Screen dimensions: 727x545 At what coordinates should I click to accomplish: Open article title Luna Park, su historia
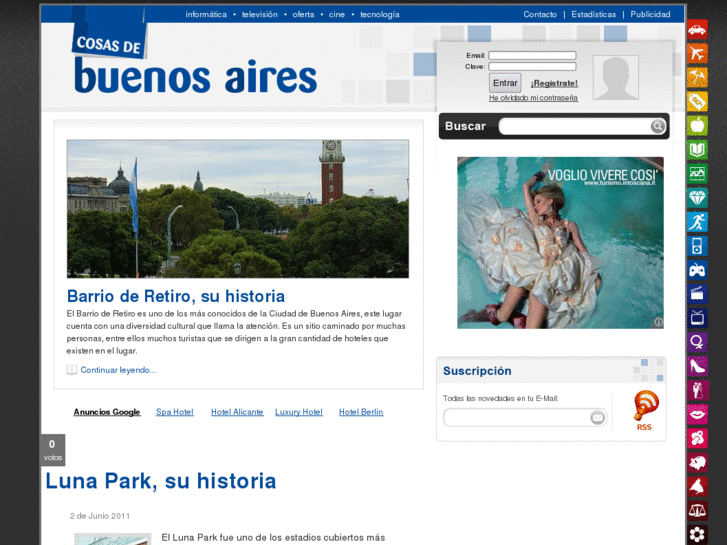[161, 481]
